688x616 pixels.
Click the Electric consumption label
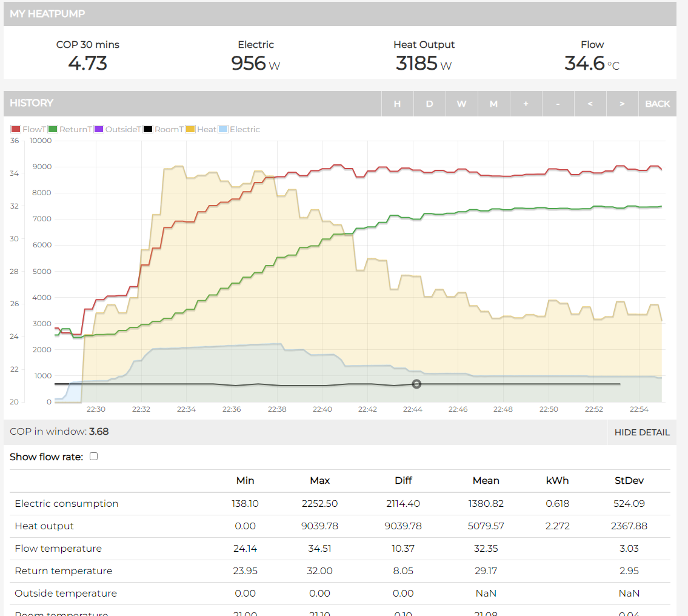[66, 503]
